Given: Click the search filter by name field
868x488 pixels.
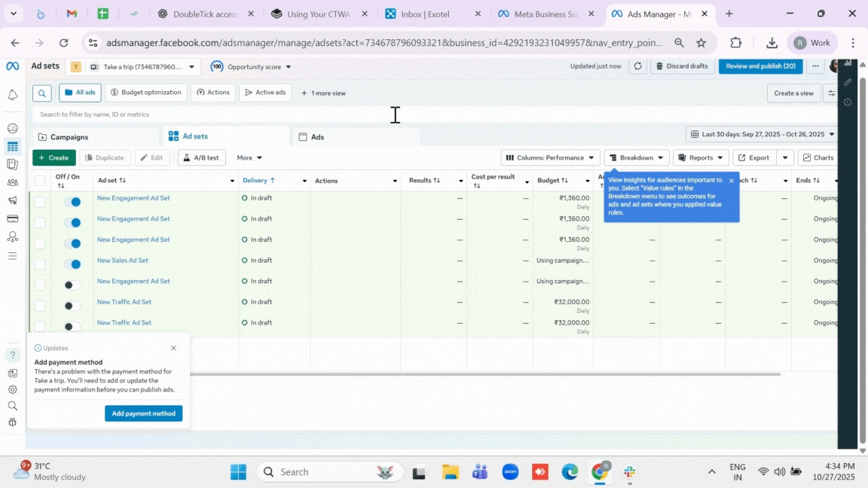Looking at the screenshot, I should click(x=211, y=114).
